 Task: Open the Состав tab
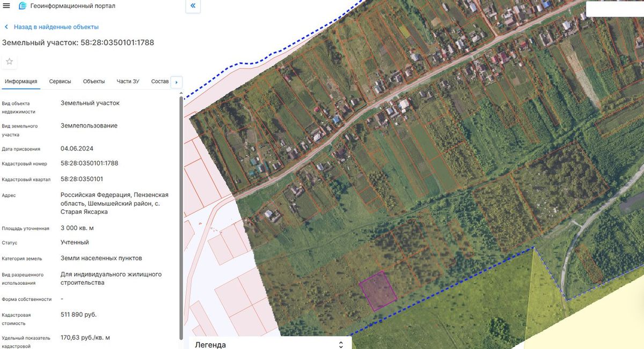[160, 81]
